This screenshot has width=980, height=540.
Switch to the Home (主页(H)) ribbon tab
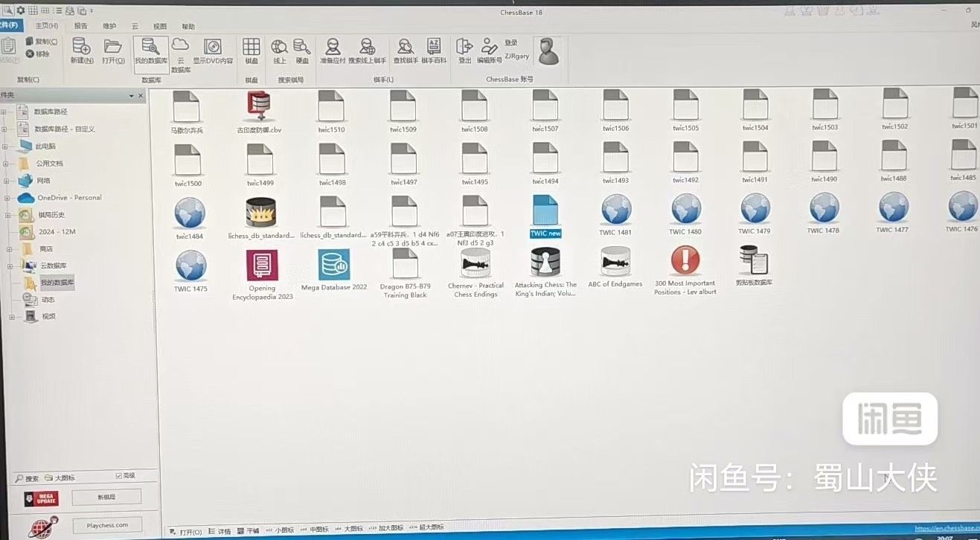pos(46,25)
